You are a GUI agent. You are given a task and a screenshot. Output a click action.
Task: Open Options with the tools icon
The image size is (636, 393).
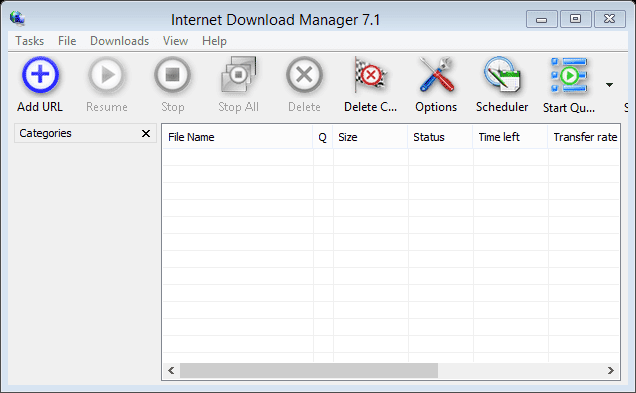436,75
